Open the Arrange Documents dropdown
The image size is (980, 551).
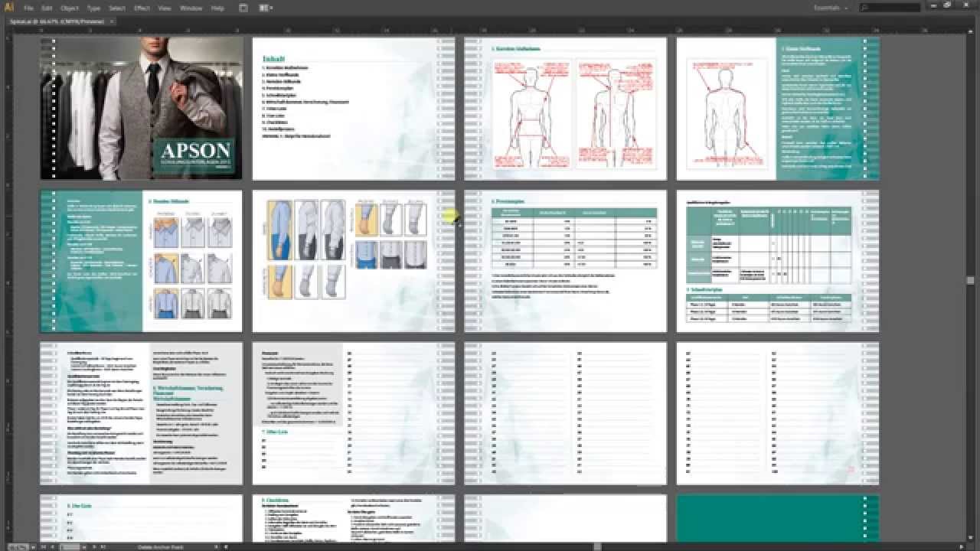pos(266,8)
